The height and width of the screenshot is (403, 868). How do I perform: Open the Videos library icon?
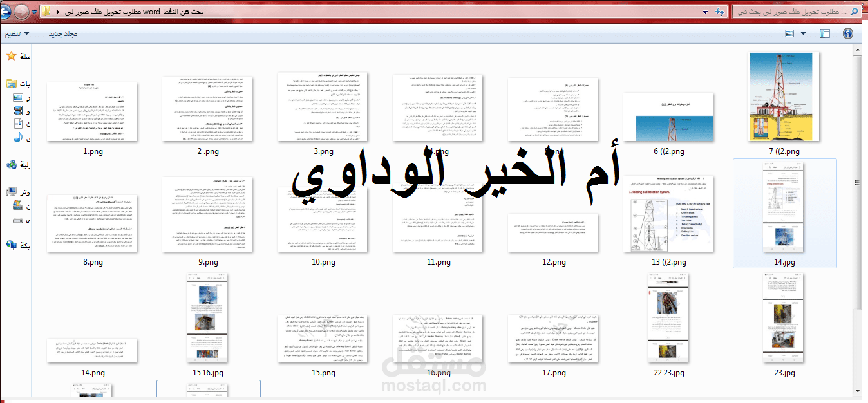18,110
